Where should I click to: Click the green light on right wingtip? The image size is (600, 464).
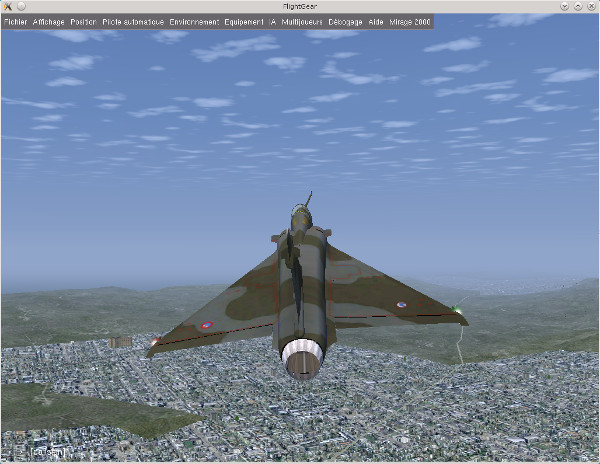point(455,309)
